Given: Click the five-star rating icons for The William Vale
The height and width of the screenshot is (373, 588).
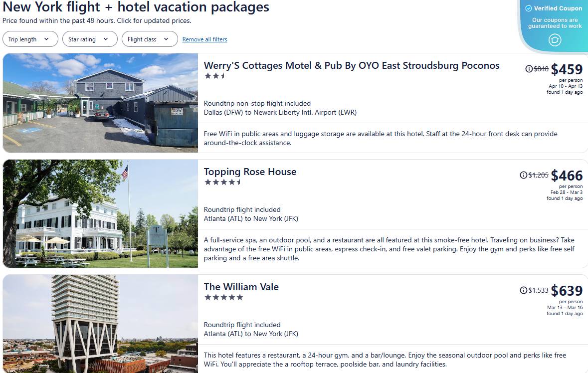Looking at the screenshot, I should pos(223,297).
